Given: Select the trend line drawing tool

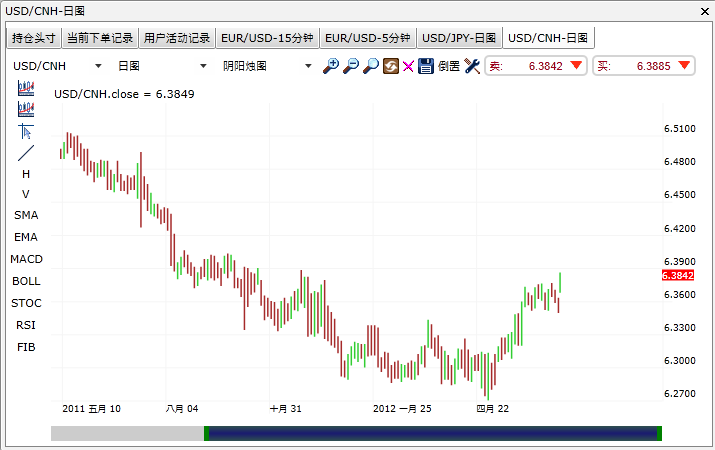Looking at the screenshot, I should pyautogui.click(x=26, y=153).
